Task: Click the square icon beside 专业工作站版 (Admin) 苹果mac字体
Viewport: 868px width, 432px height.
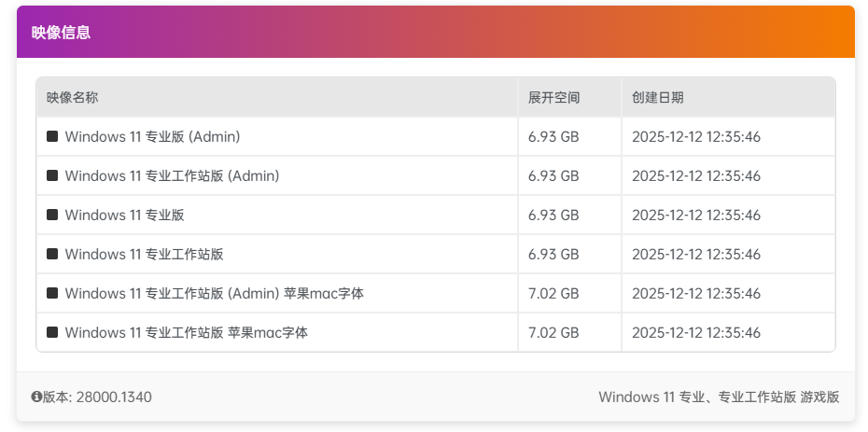Action: pyautogui.click(x=52, y=293)
